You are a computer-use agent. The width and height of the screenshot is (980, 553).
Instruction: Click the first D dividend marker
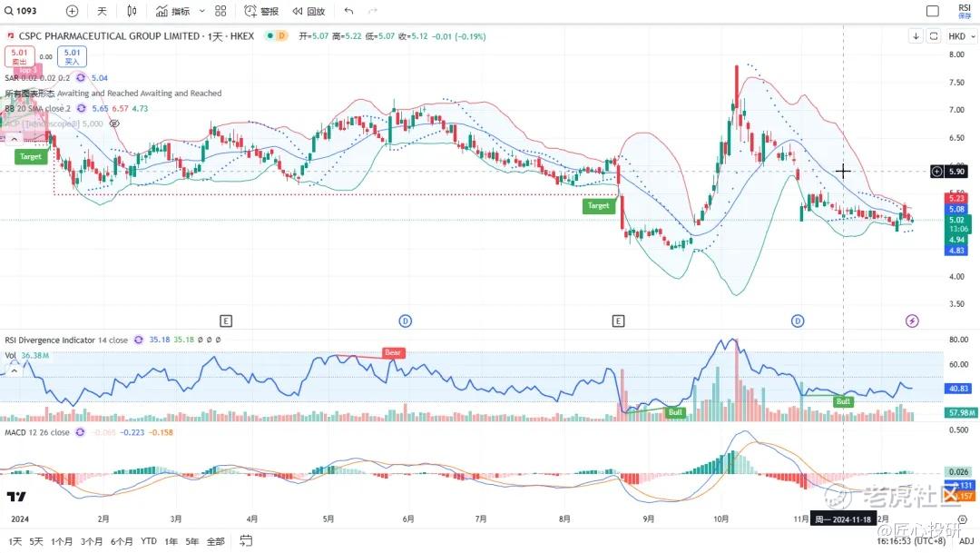pyautogui.click(x=405, y=321)
